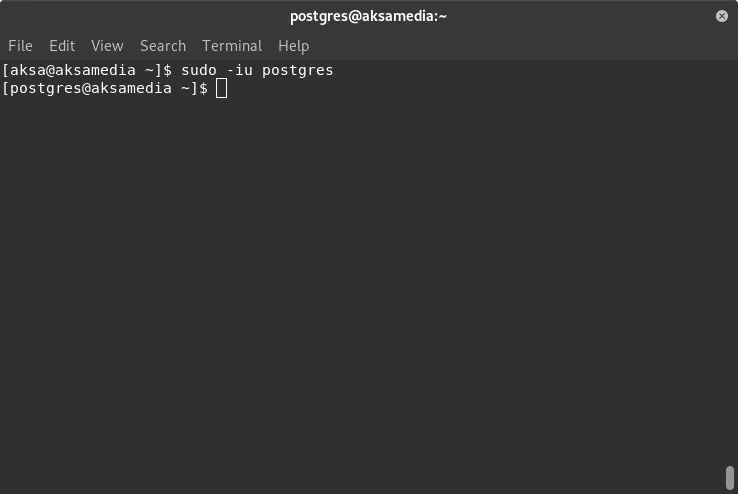Click the word sudo in the first line
Screen dimensions: 738x494
coord(199,70)
